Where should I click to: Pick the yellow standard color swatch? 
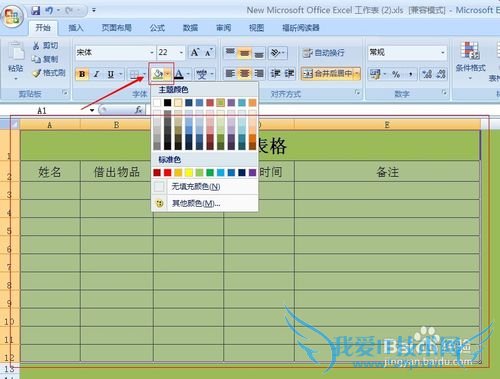(x=189, y=172)
